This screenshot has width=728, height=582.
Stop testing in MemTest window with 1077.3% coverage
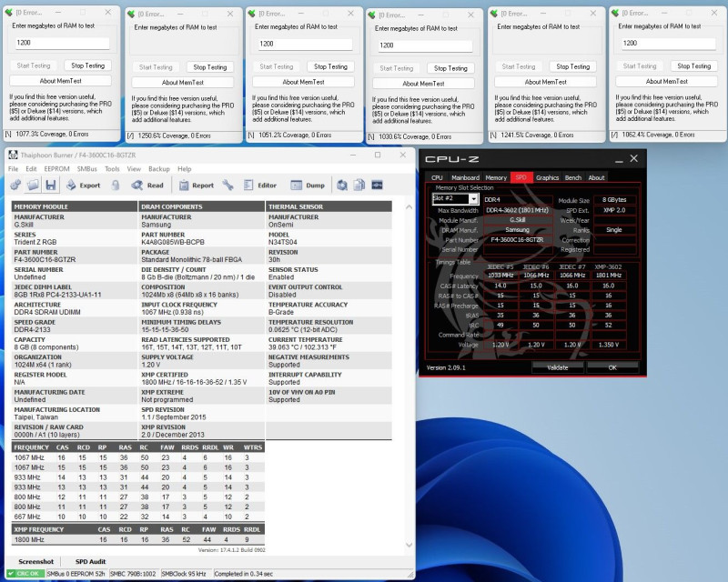pyautogui.click(x=87, y=65)
